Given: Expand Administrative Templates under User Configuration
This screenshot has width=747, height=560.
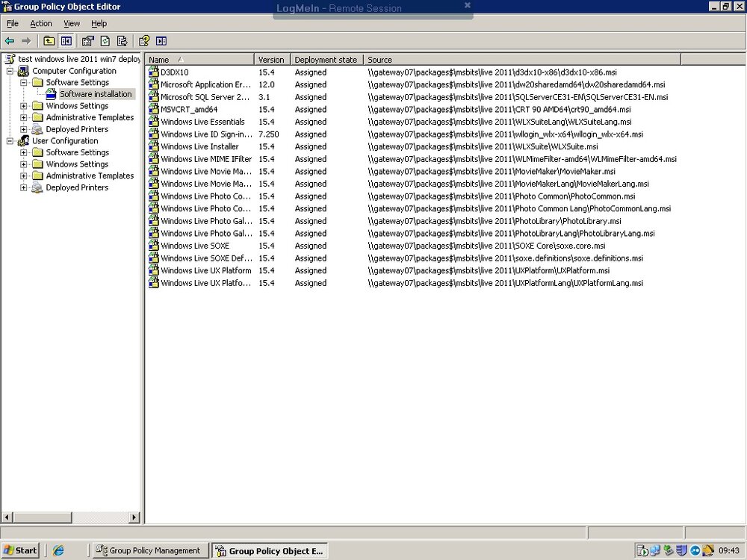Looking at the screenshot, I should tap(23, 175).
